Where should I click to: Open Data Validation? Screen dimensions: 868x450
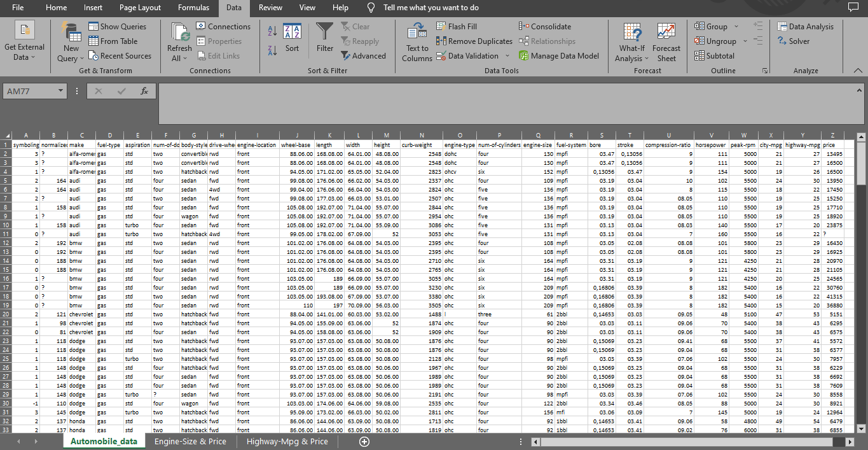[x=467, y=56]
